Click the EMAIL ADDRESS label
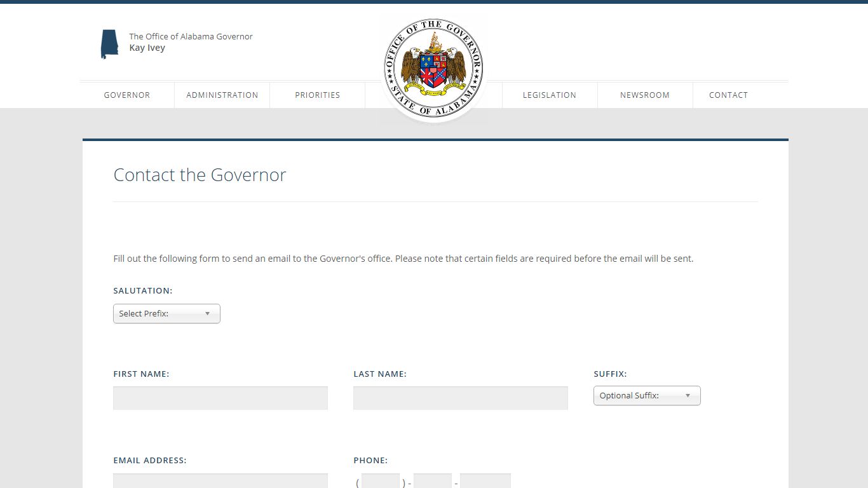Image resolution: width=868 pixels, height=488 pixels. 150,461
